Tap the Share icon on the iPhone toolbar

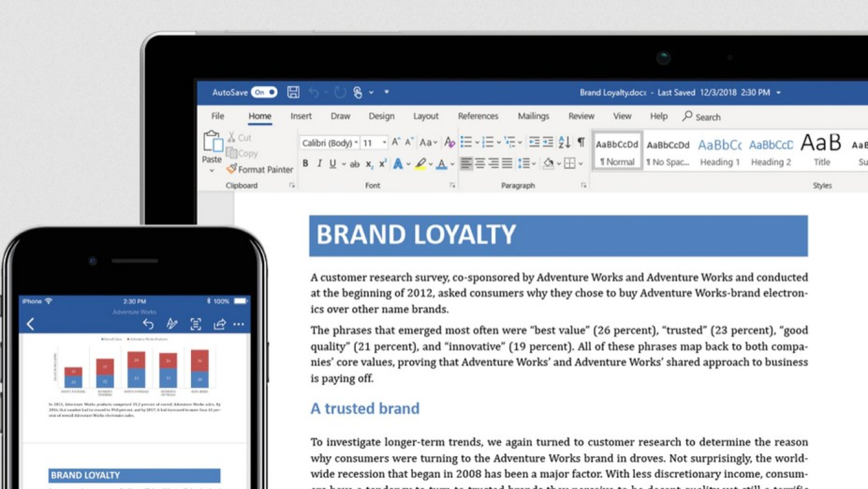pos(219,324)
